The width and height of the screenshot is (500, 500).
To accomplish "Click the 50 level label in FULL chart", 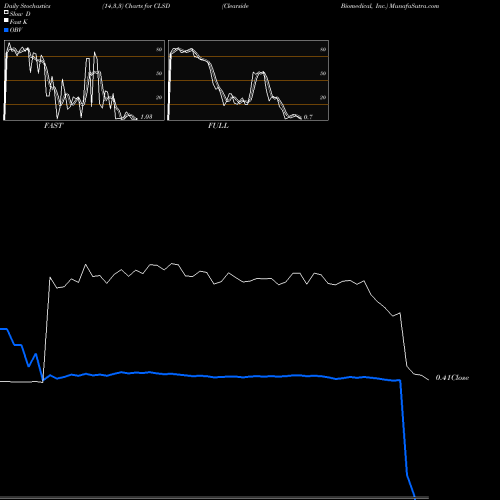I will tap(323, 73).
